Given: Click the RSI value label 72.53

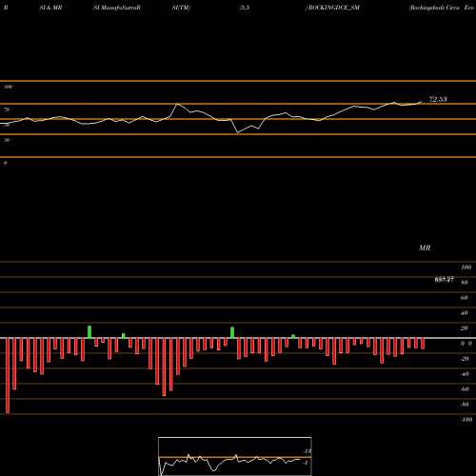Looking at the screenshot, I should pos(438,99).
